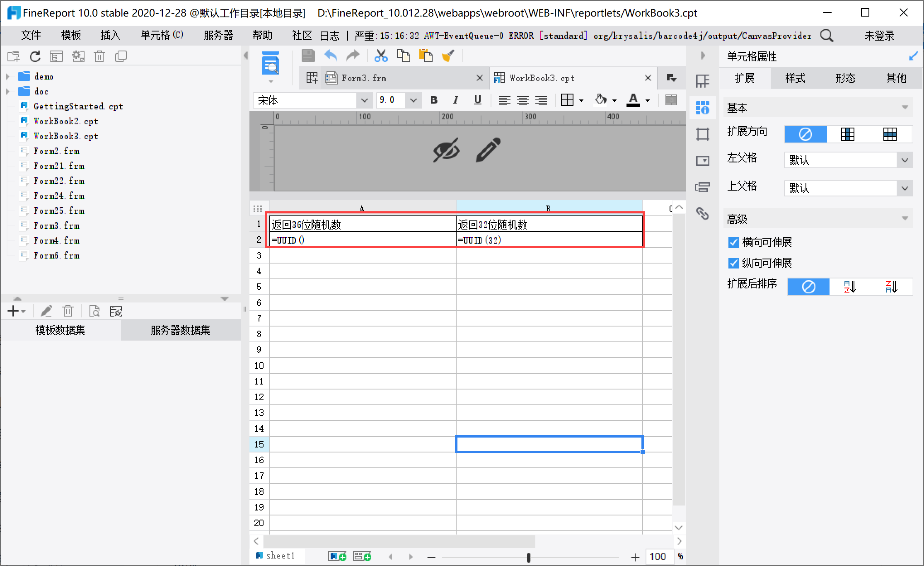Image resolution: width=924 pixels, height=566 pixels.
Task: Click the crossed-eye hide icon in header area
Action: point(446,150)
